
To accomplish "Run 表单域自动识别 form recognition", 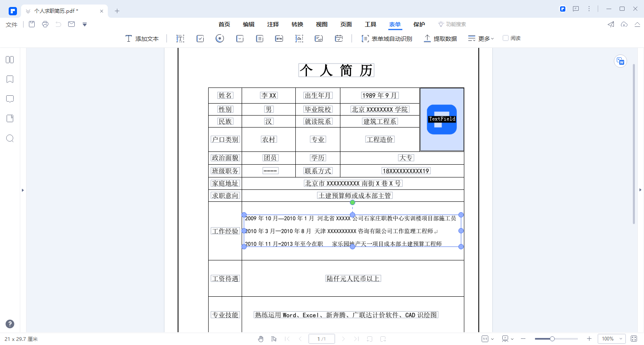I will point(387,38).
